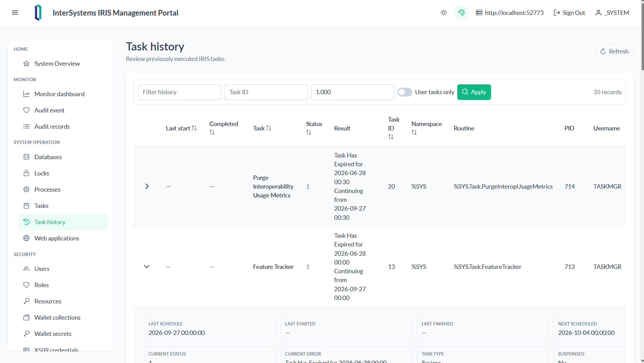Navigate to Wallet collections
The image size is (644, 363).
click(x=63, y=317)
